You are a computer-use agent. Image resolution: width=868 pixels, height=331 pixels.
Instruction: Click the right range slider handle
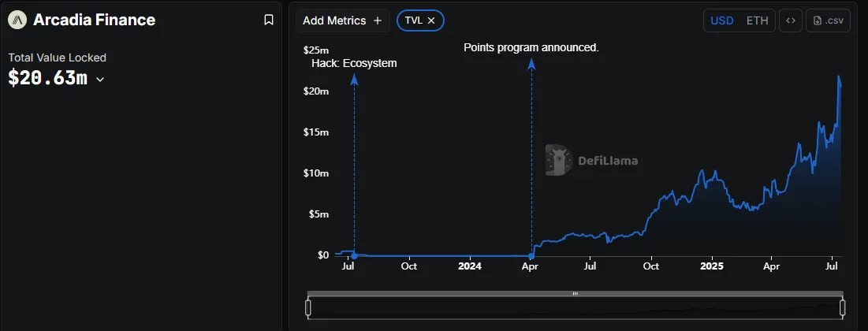click(843, 307)
